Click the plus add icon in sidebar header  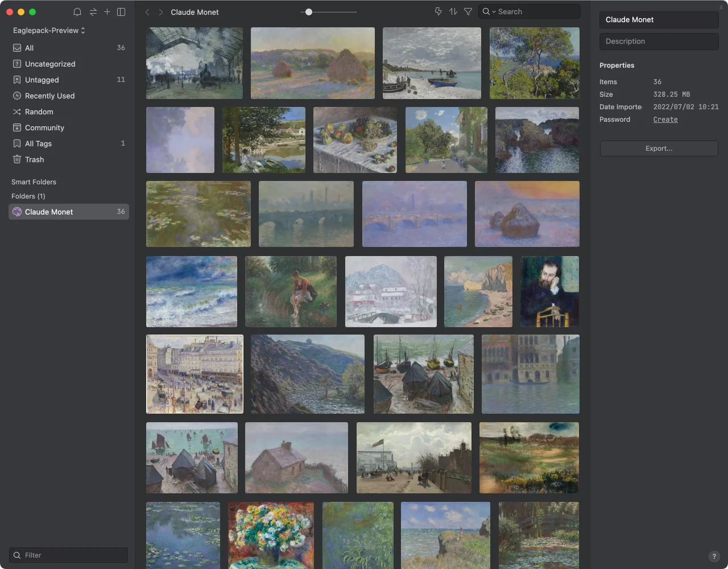coord(107,12)
